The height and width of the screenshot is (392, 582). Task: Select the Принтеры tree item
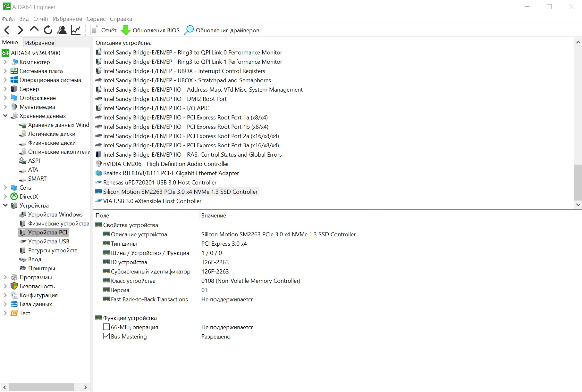[42, 268]
